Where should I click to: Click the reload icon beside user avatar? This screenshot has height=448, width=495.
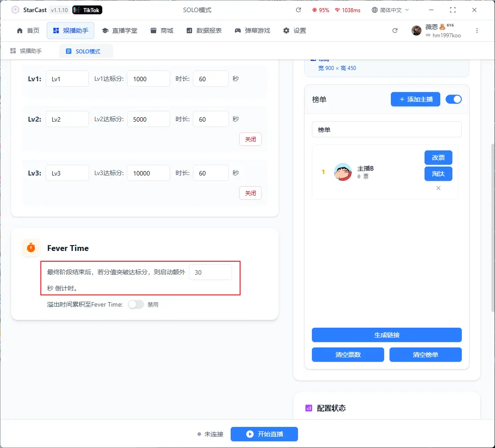tap(395, 31)
